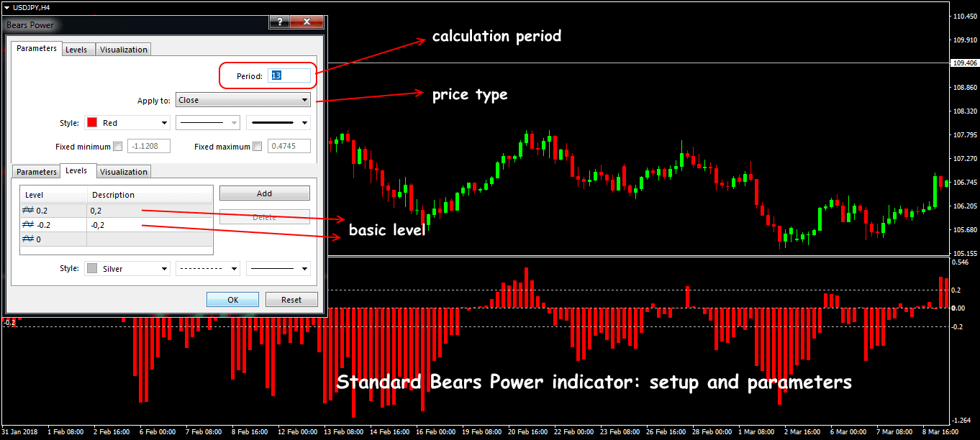The width and height of the screenshot is (980, 440).
Task: Open the Style color dropdown set to Red
Action: tap(127, 122)
